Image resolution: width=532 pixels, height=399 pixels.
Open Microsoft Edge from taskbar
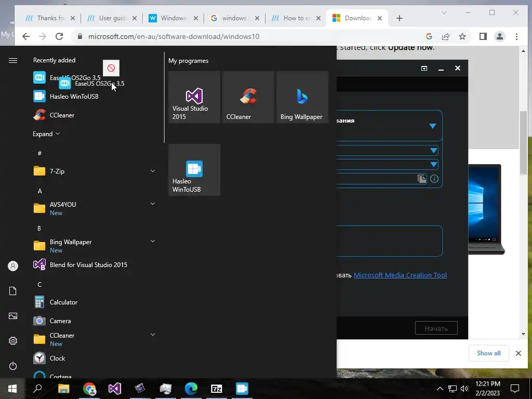pyautogui.click(x=191, y=389)
